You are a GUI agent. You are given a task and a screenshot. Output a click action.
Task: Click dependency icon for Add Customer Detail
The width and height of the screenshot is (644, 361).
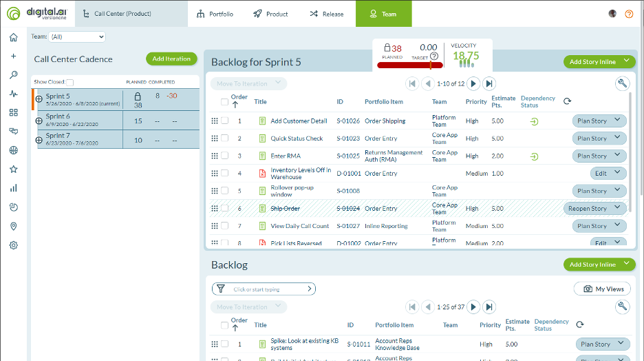click(534, 121)
